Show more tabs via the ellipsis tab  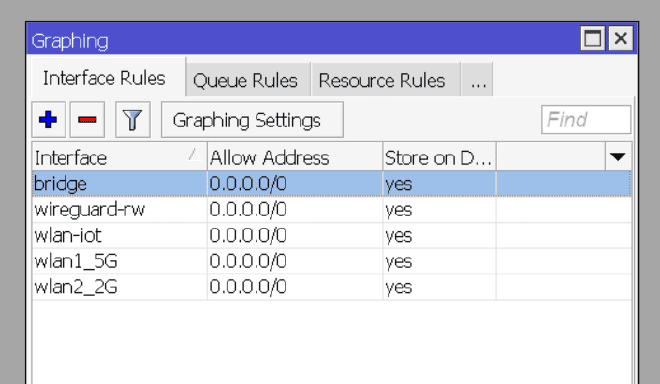(x=478, y=80)
